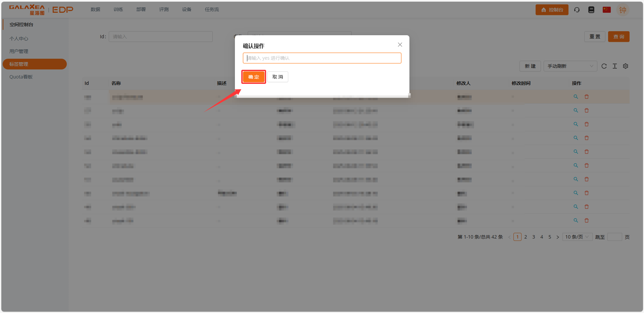644x313 pixels.
Task: Select the 训练 top navigation menu
Action: point(118,9)
